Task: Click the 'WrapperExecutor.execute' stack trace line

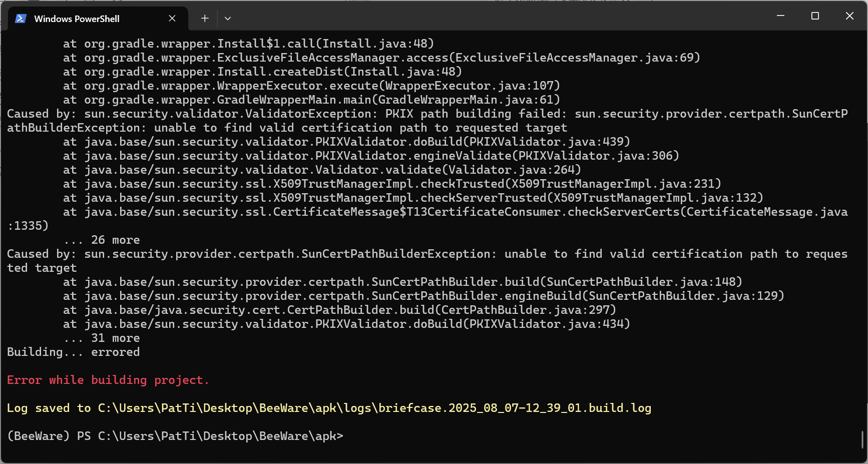Action: [x=311, y=86]
